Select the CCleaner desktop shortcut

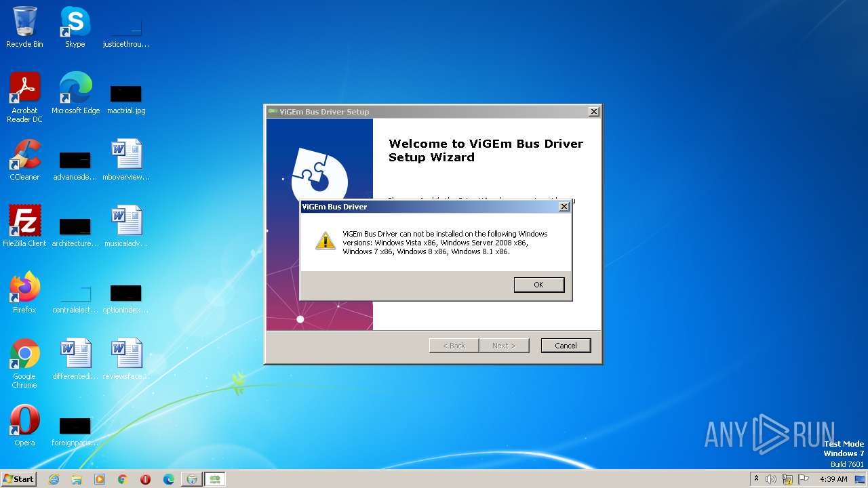tap(24, 160)
